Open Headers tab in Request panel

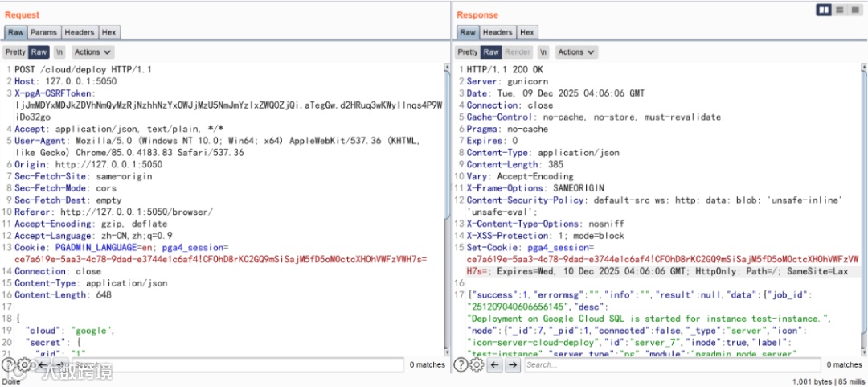click(80, 33)
